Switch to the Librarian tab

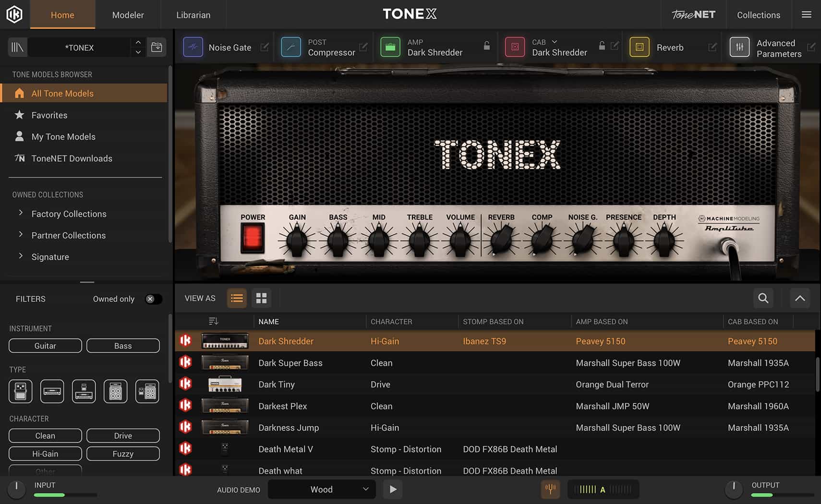tap(193, 15)
